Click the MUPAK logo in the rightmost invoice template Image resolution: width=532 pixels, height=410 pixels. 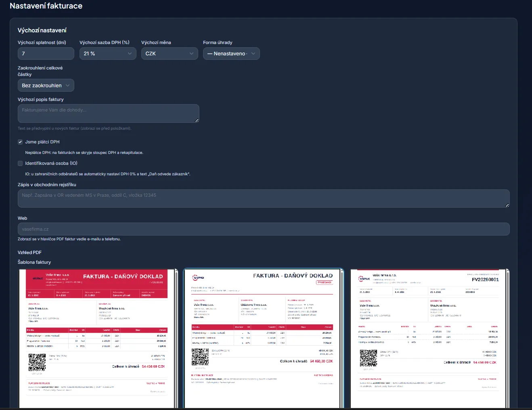pos(364,279)
